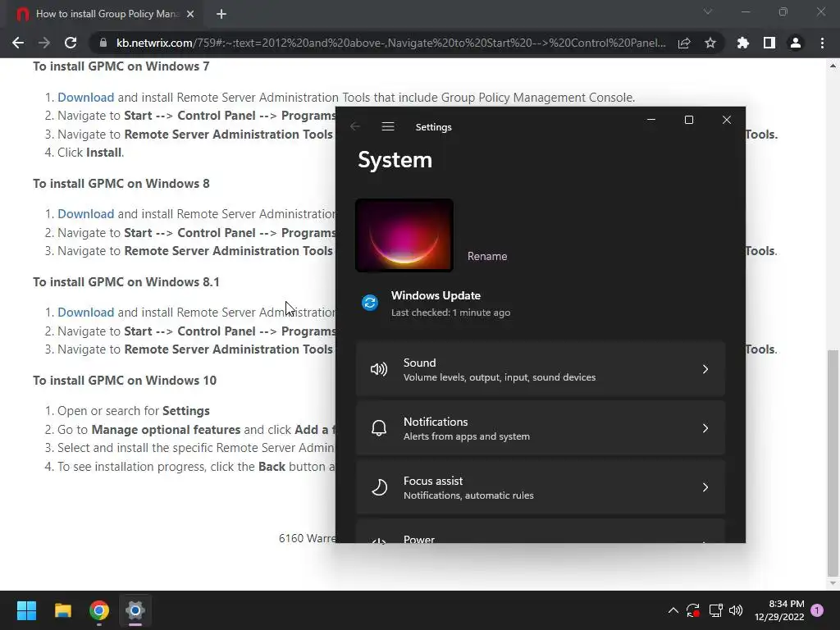This screenshot has width=840, height=630.
Task: Click the Settings gear taskbar icon
Action: pos(135,610)
